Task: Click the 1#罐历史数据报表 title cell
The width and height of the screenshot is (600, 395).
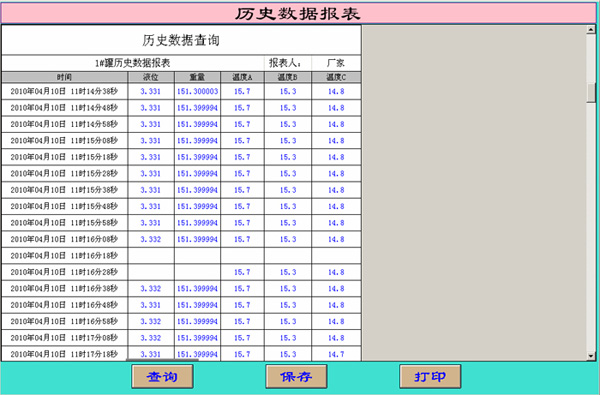Action: 133,63
